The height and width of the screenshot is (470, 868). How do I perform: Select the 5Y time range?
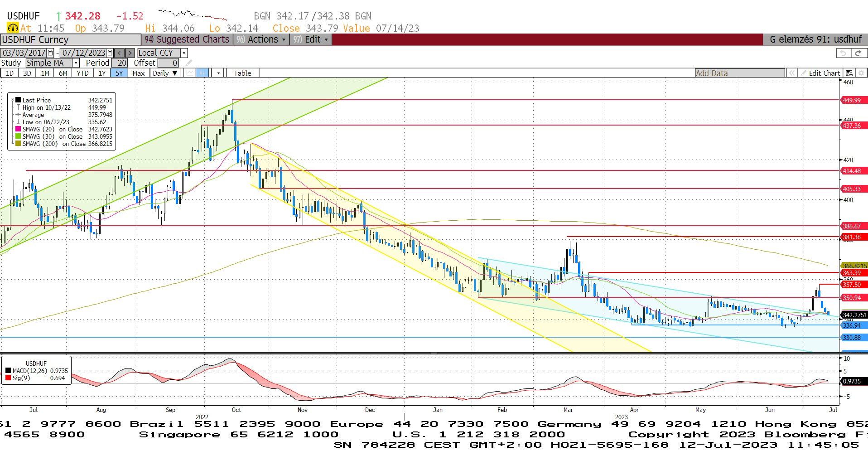119,73
